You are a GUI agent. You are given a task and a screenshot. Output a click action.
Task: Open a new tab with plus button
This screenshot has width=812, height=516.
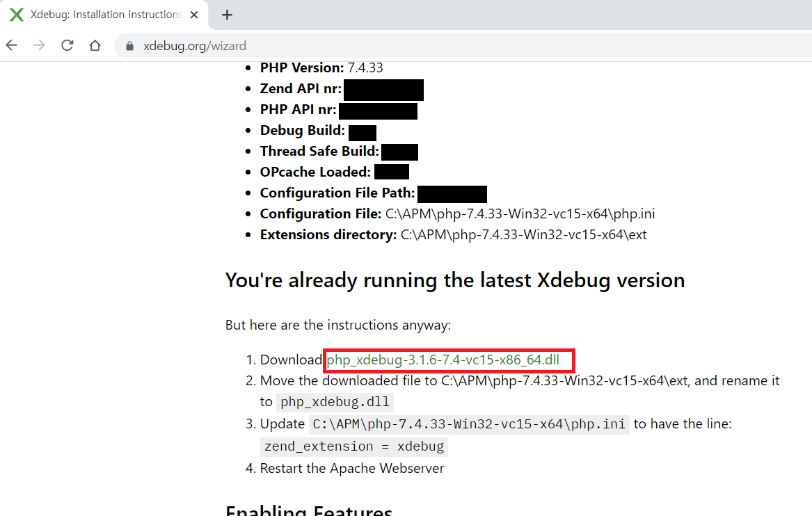coord(227,15)
